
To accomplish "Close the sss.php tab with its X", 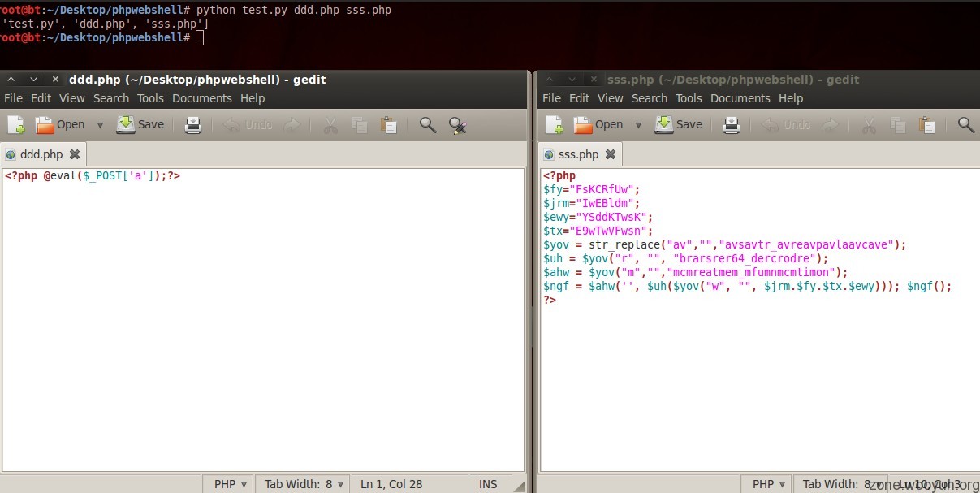I will 611,154.
